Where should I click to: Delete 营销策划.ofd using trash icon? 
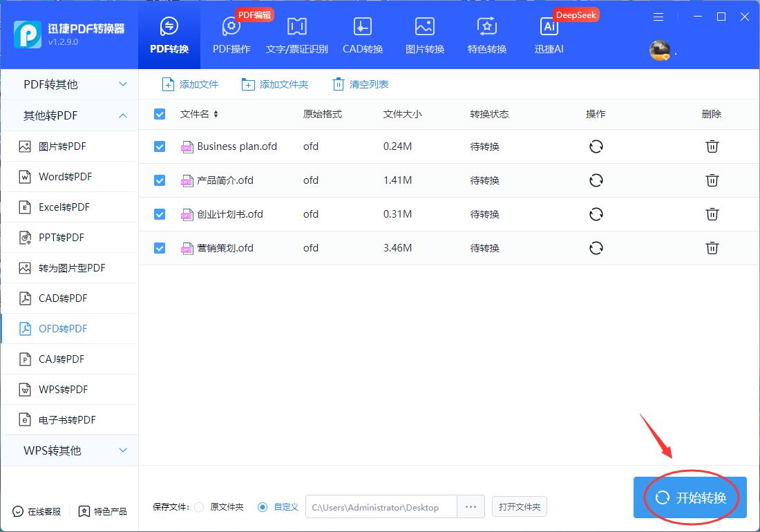712,248
